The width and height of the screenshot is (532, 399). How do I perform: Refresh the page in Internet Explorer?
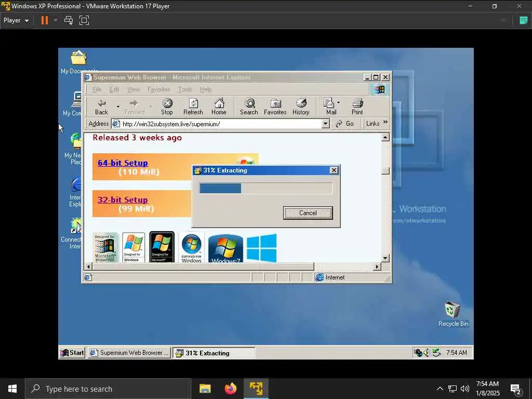point(193,107)
